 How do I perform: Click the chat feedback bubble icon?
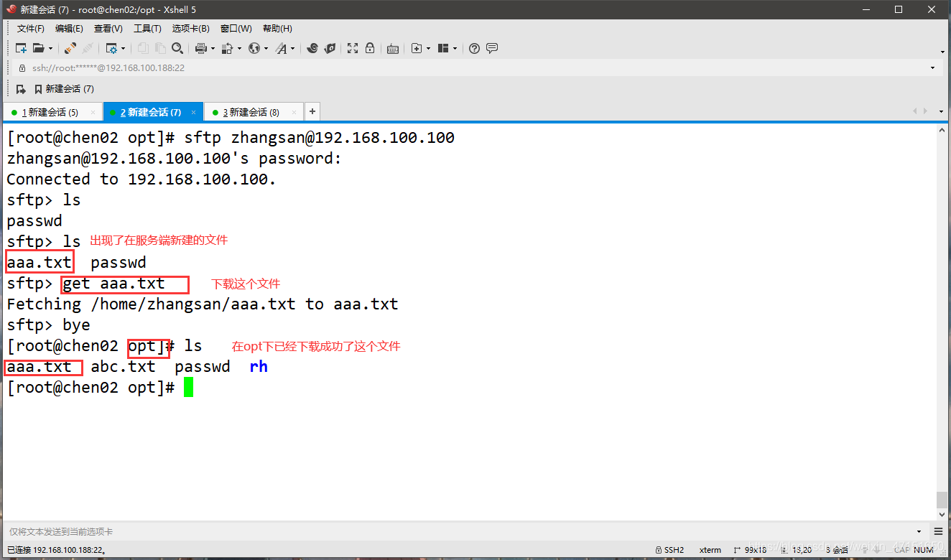[x=492, y=48]
